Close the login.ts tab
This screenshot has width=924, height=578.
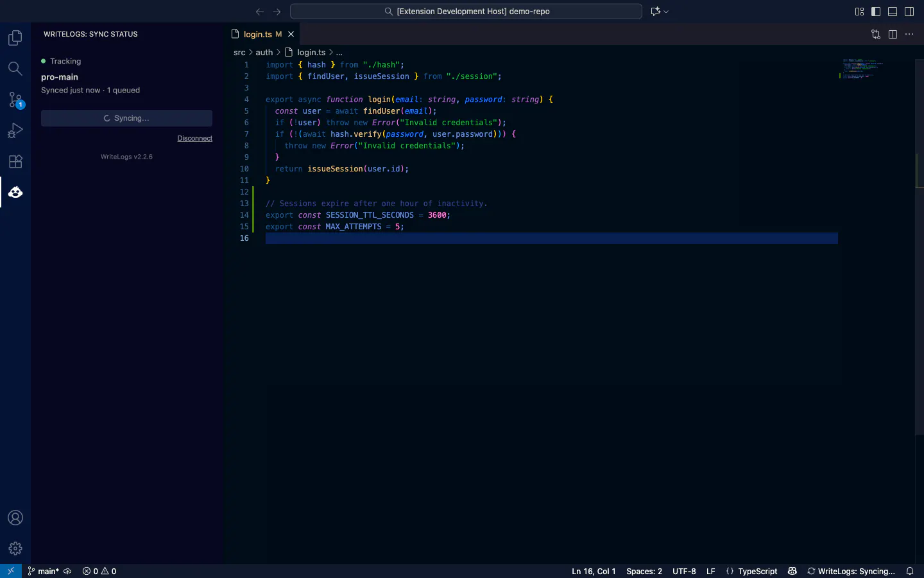(291, 34)
